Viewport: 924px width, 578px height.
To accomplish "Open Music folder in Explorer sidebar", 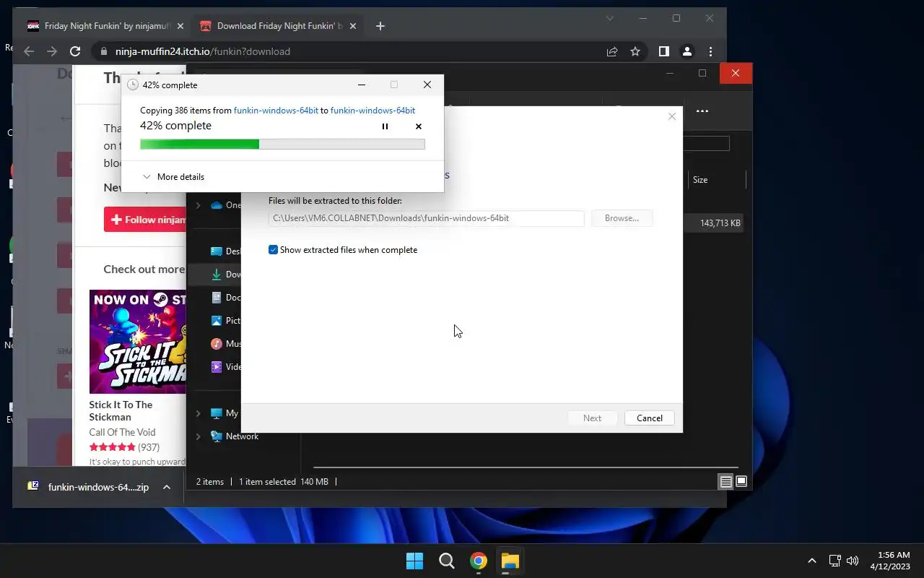I will click(225, 344).
